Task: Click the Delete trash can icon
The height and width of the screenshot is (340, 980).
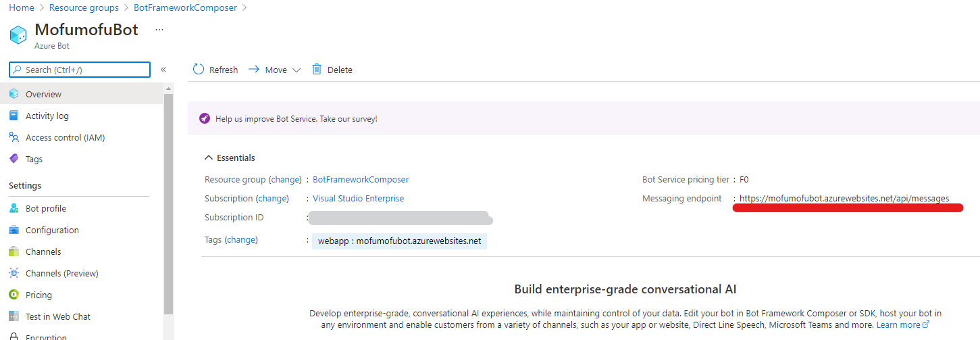Action: tap(316, 69)
